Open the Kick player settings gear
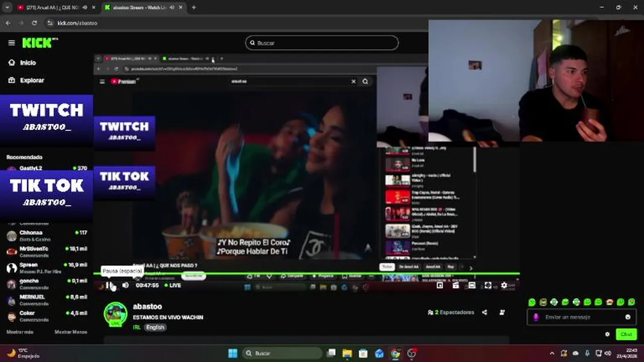 tap(504, 285)
